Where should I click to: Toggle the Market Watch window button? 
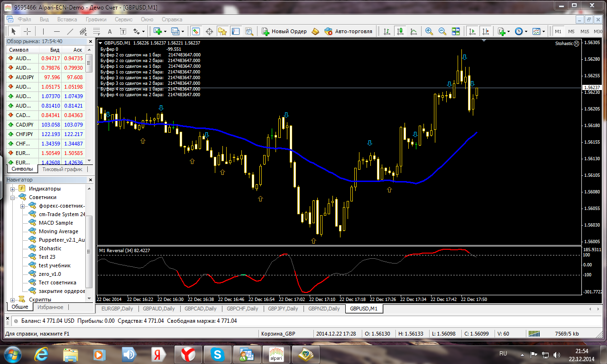196,31
